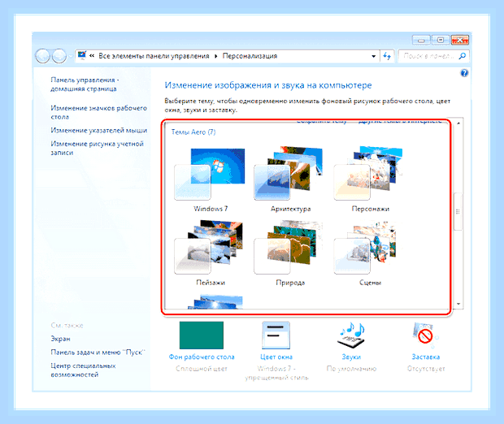The height and width of the screenshot is (424, 504).
Task: Select the Персонажи theme
Action: click(369, 178)
